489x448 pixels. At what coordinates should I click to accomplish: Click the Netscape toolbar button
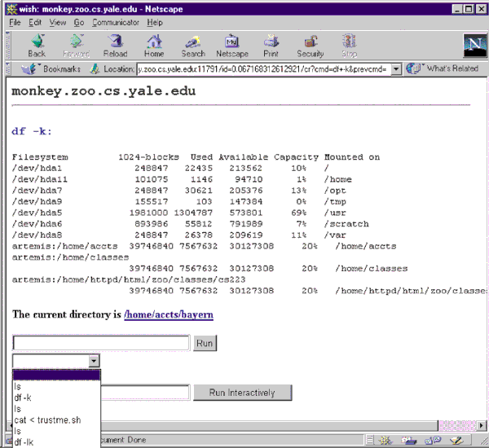coord(231,46)
